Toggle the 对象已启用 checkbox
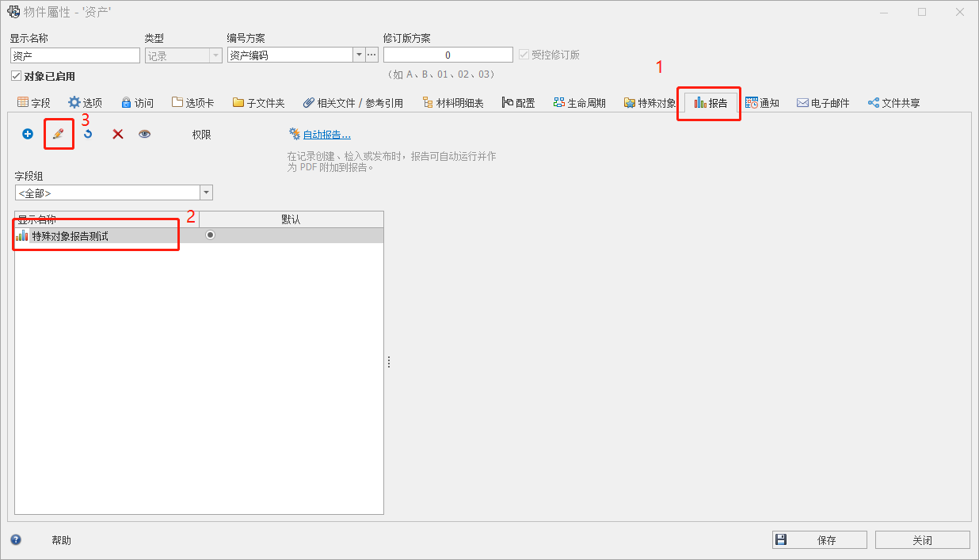The height and width of the screenshot is (560, 979). (x=16, y=76)
